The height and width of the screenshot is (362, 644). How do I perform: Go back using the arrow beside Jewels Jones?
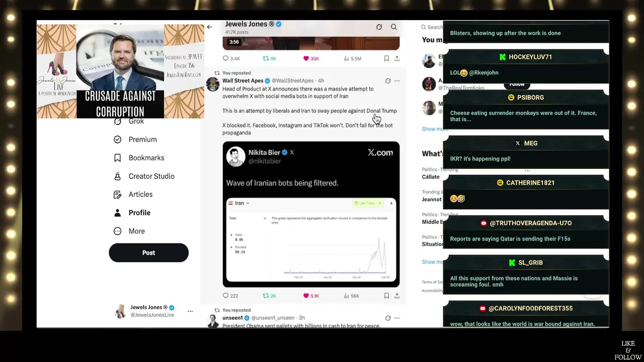[x=209, y=27]
